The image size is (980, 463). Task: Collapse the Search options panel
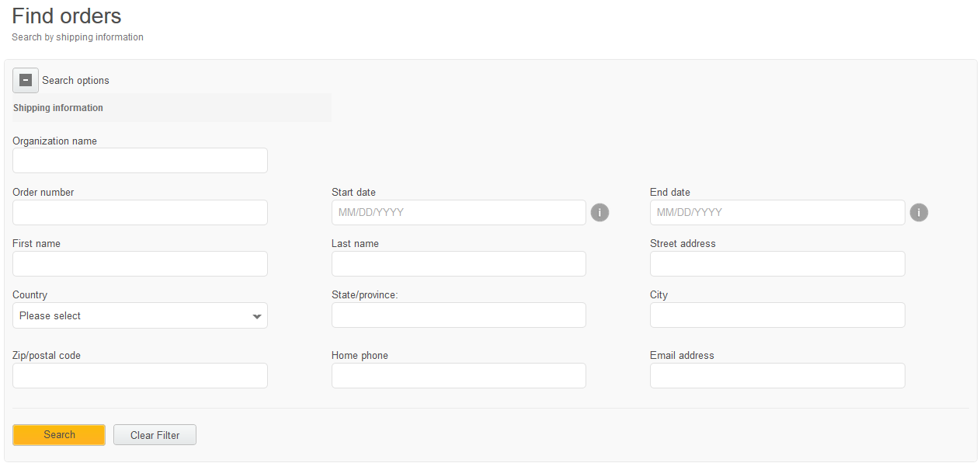pos(25,80)
